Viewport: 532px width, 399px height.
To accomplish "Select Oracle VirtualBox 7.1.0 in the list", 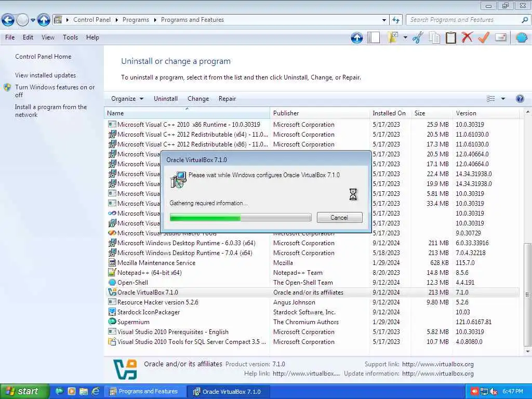I will click(312, 292).
